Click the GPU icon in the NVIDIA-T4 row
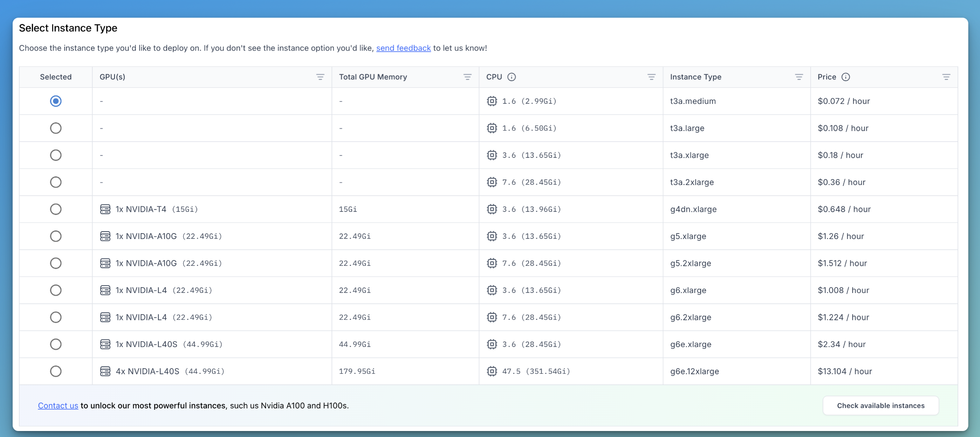 point(105,210)
